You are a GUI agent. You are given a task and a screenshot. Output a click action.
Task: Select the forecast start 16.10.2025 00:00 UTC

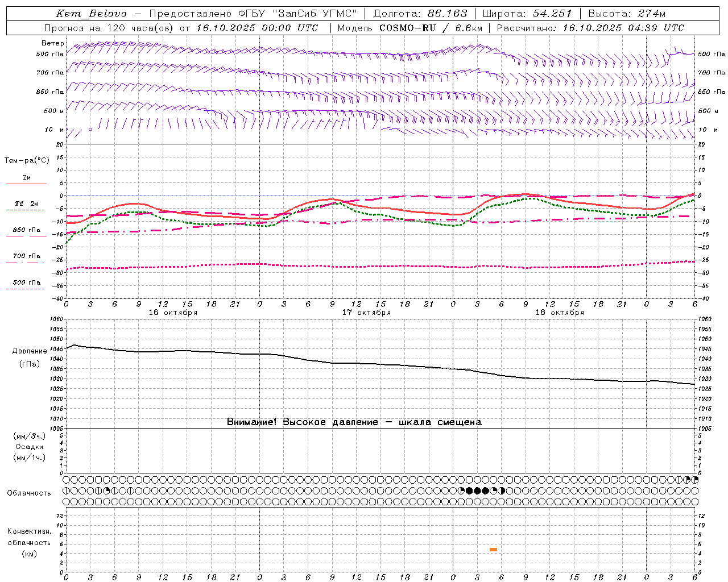tap(257, 28)
